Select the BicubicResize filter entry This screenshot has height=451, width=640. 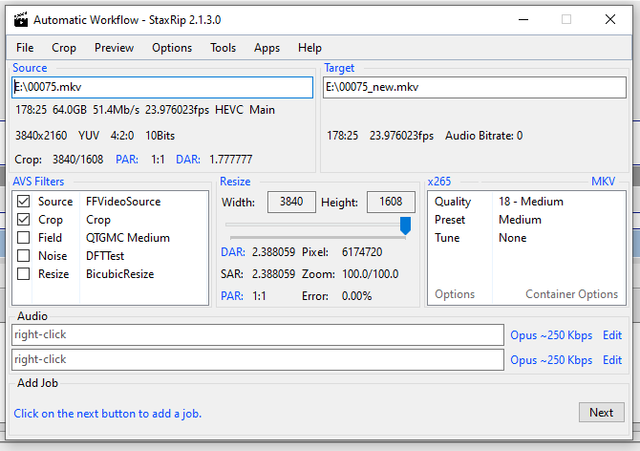(x=120, y=274)
